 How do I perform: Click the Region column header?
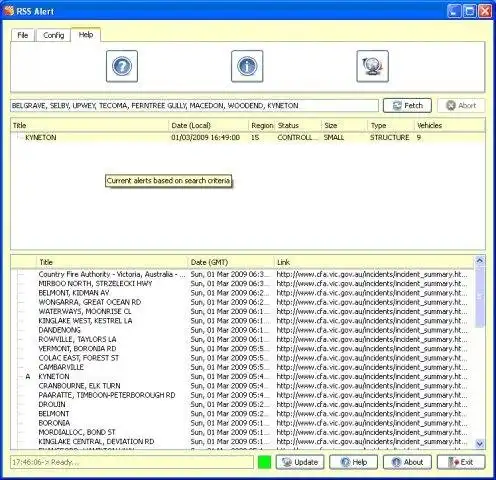tap(262, 126)
